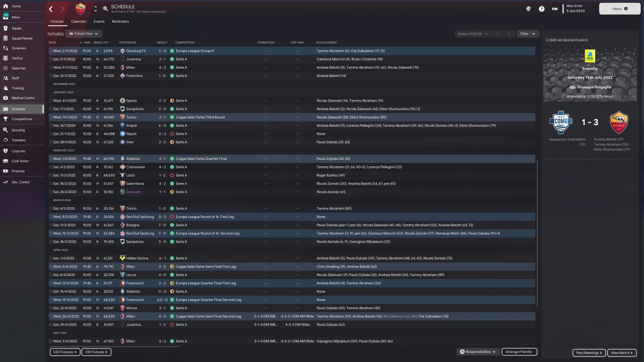This screenshot has height=362, width=644.
Task: Expand U20 Fixtures
Action: 65,352
